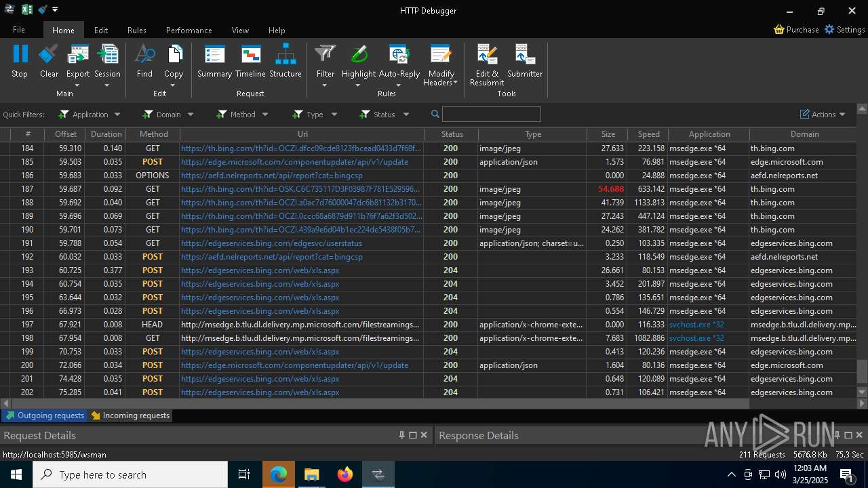
Task: Switch to Incoming requests tab
Action: click(130, 415)
